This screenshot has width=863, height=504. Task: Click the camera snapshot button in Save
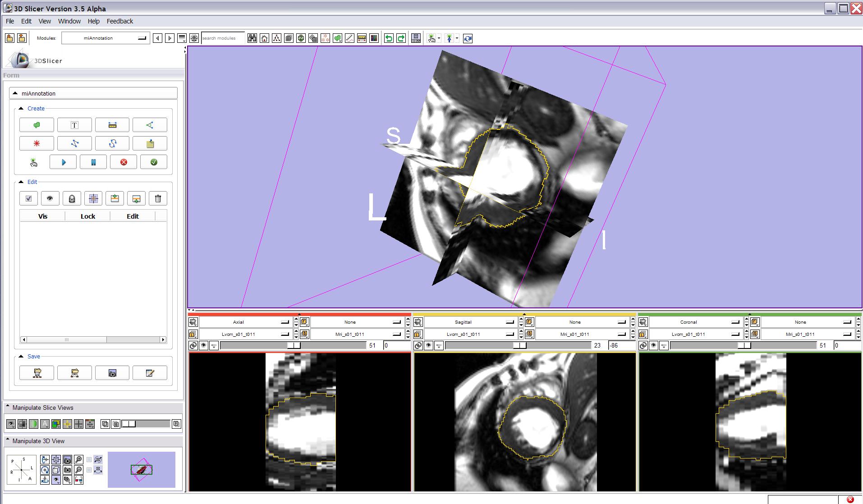(112, 373)
